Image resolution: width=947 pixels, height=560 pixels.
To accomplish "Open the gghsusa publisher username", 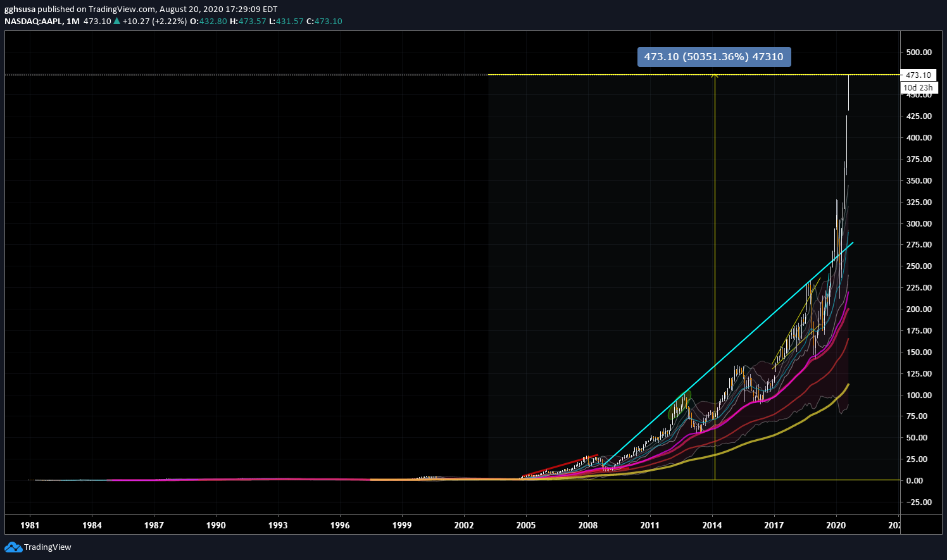I will (20, 9).
